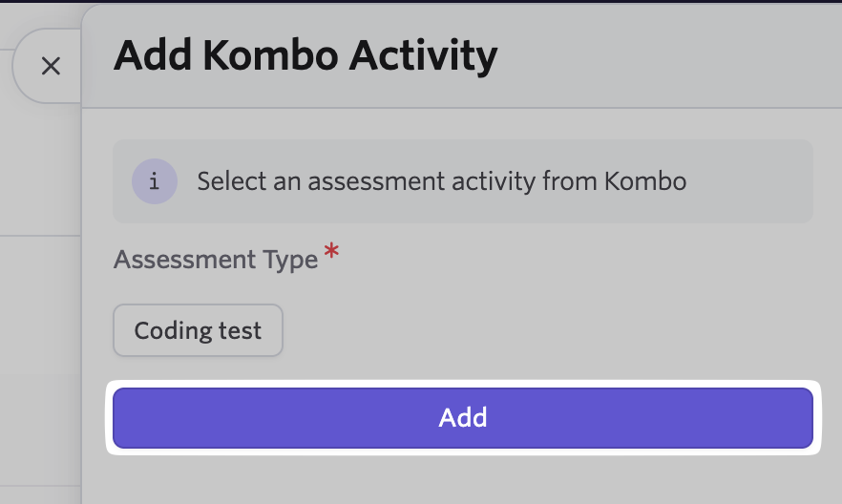Click the Assessment Type label
Viewport: 842px width, 504px height.
216,260
